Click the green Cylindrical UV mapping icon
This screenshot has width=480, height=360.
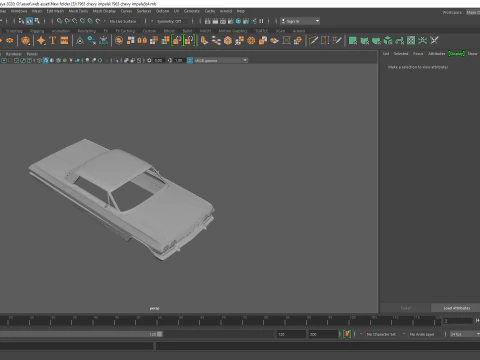point(365,41)
